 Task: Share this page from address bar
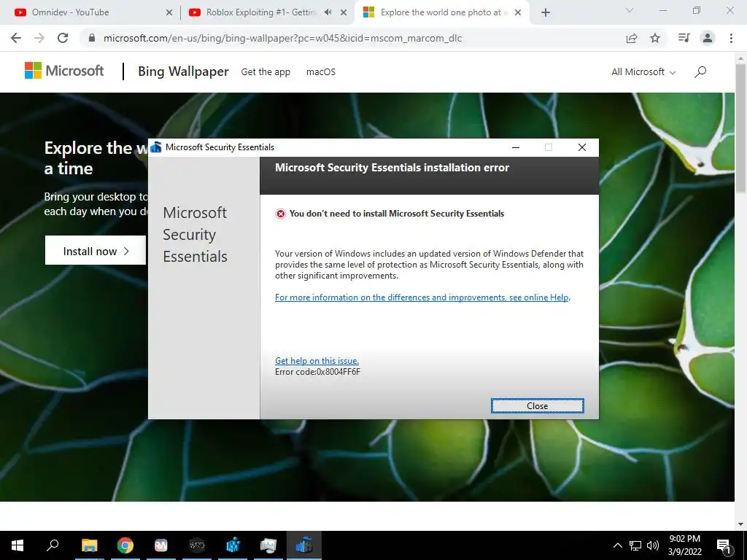pyautogui.click(x=632, y=38)
